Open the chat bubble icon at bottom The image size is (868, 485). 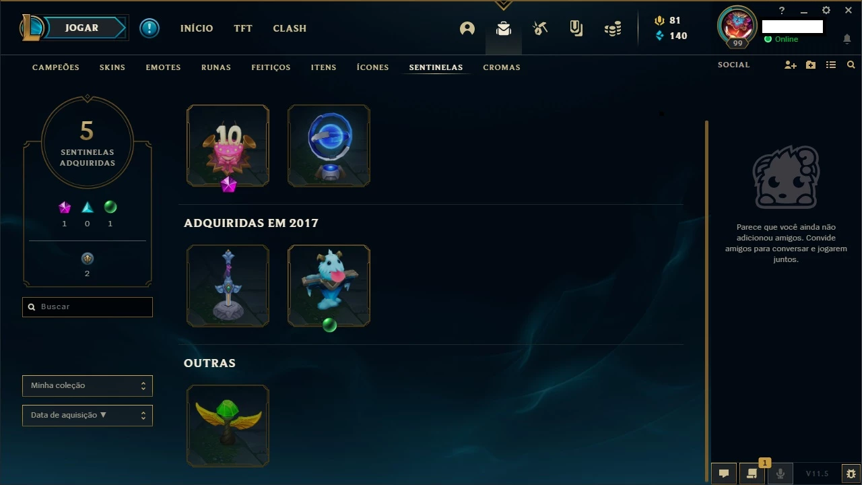724,474
